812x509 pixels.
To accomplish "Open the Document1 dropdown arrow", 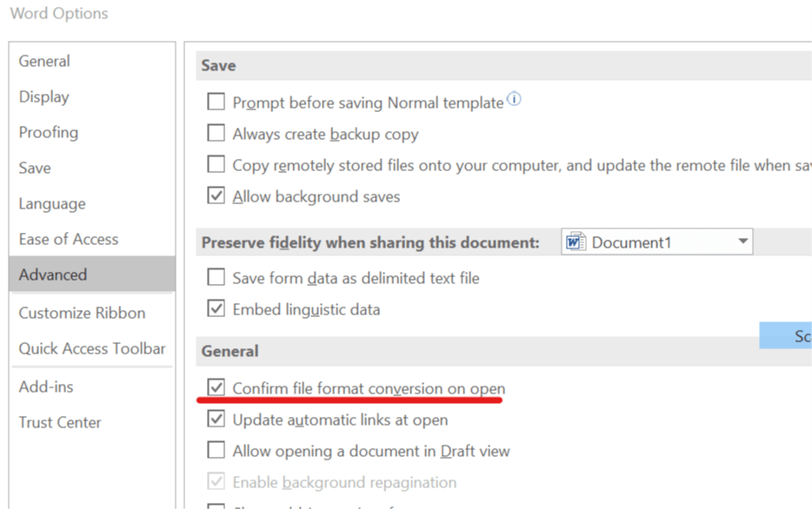I will tap(743, 241).
